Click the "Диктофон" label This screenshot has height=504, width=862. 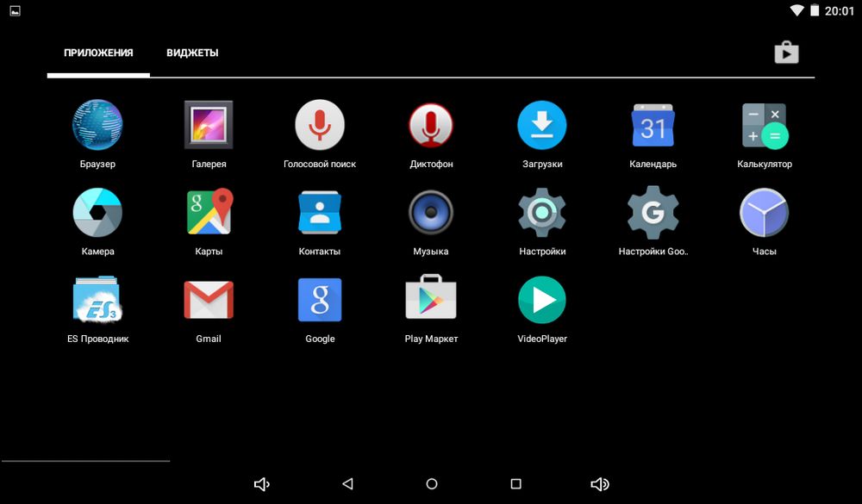coord(432,164)
